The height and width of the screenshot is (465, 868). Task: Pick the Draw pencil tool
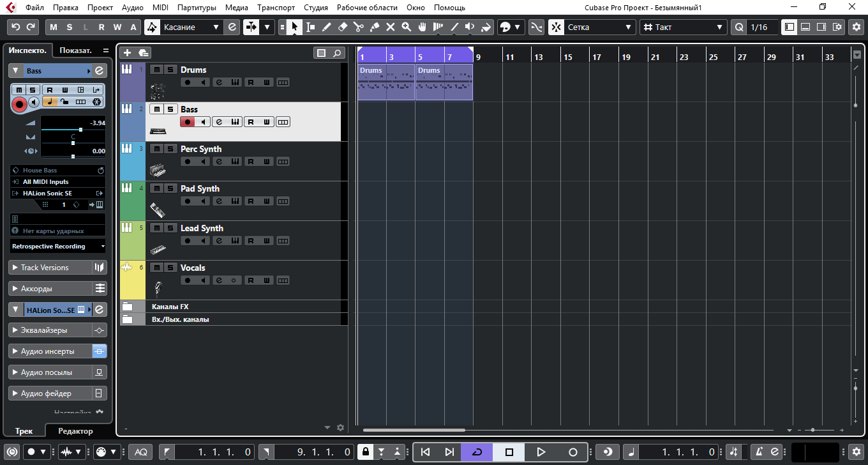326,27
